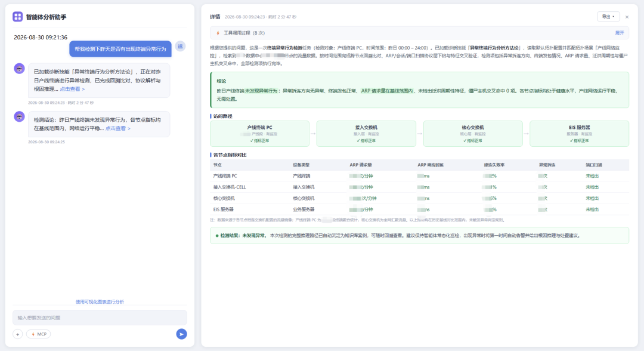The width and height of the screenshot is (644, 351).
Task: Select the EIS 服务器 table row name
Action: click(224, 209)
